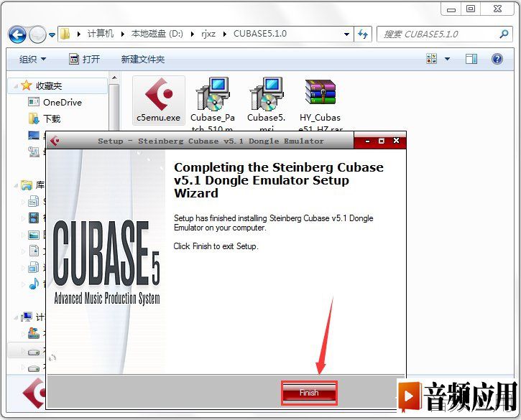The height and width of the screenshot is (420, 521).
Task: Open Explorer help question mark icon
Action: point(497,59)
